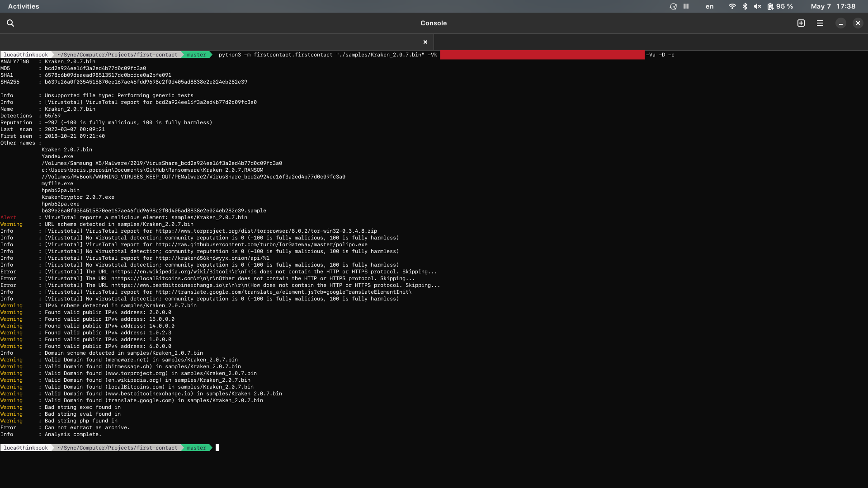
Task: Click the Wi-Fi status icon
Action: pyautogui.click(x=732, y=6)
